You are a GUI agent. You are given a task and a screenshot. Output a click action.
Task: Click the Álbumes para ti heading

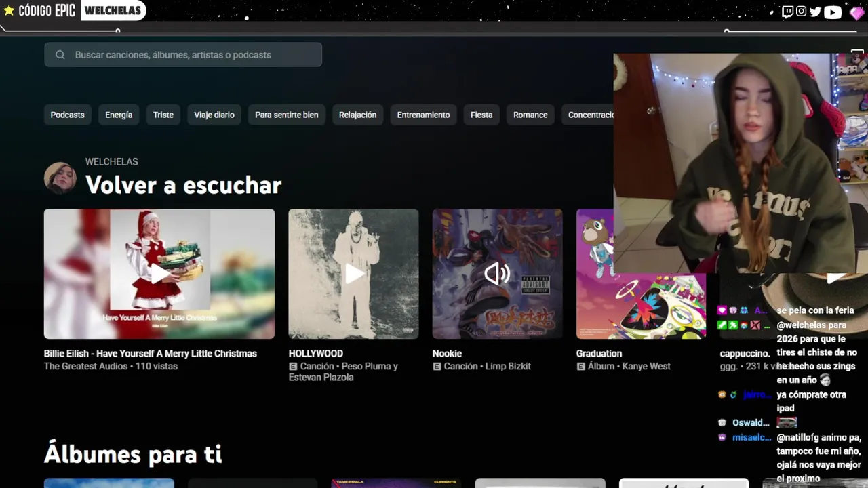(133, 453)
